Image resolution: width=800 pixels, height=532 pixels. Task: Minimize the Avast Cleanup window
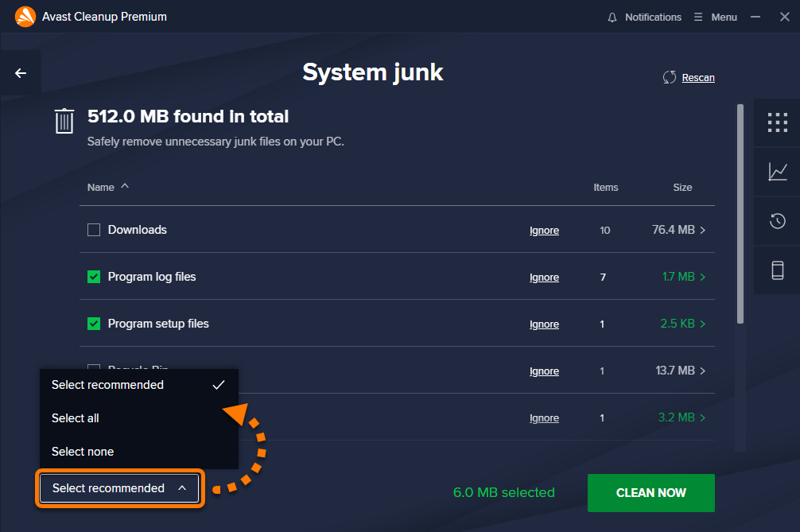(755, 17)
